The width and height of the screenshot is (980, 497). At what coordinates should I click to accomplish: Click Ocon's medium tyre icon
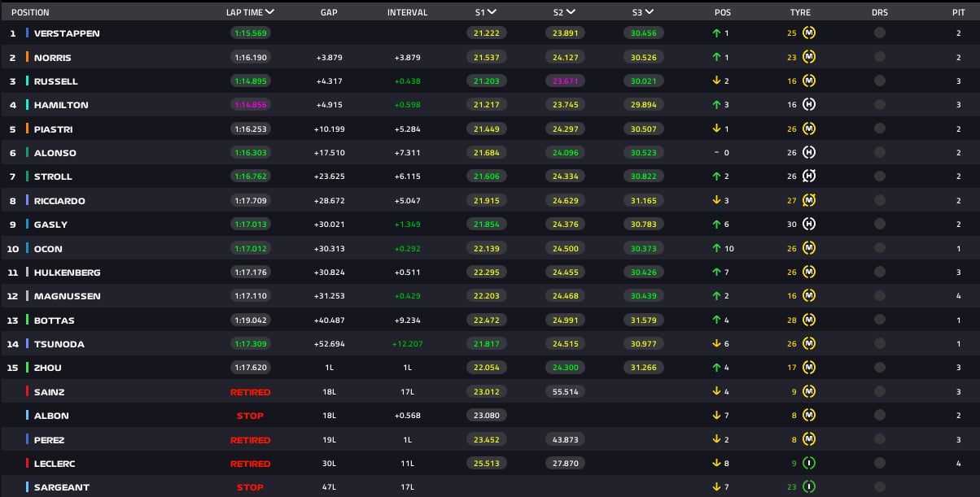809,248
